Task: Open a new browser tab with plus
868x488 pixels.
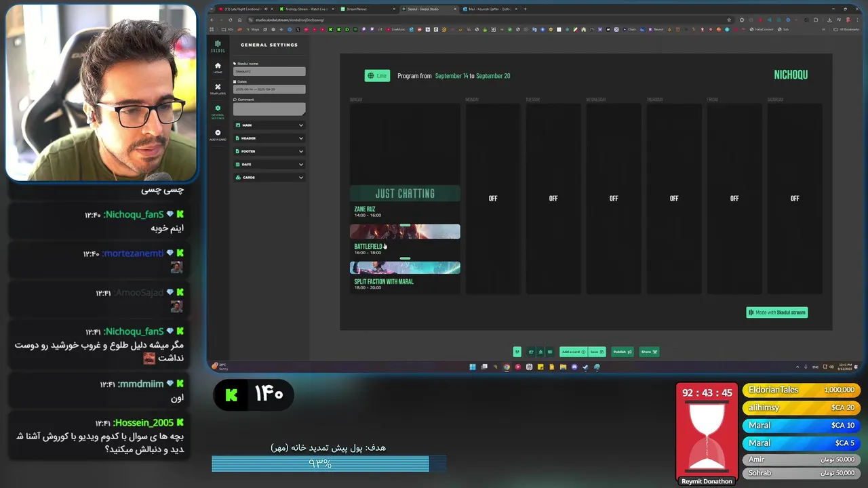Action: (526, 9)
